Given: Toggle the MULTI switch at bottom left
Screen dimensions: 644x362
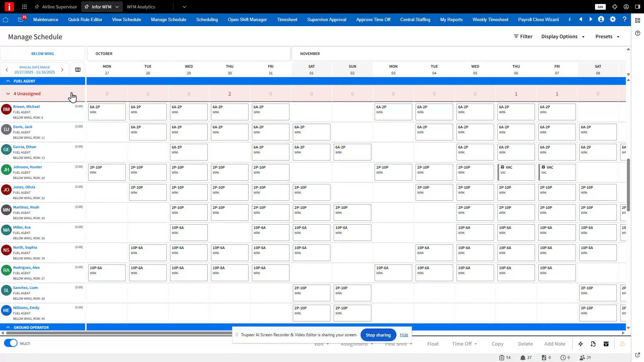Looking at the screenshot, I should click(10, 343).
